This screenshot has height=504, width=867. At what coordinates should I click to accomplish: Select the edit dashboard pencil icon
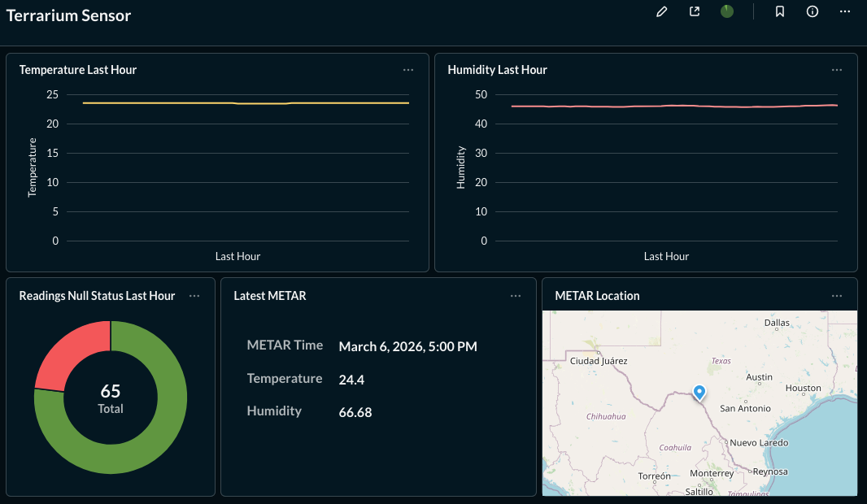661,11
